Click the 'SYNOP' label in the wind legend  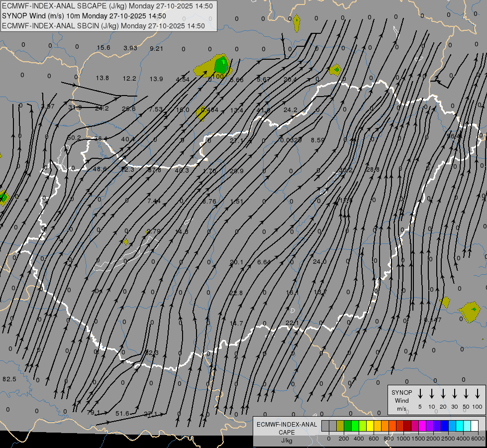[x=401, y=392]
